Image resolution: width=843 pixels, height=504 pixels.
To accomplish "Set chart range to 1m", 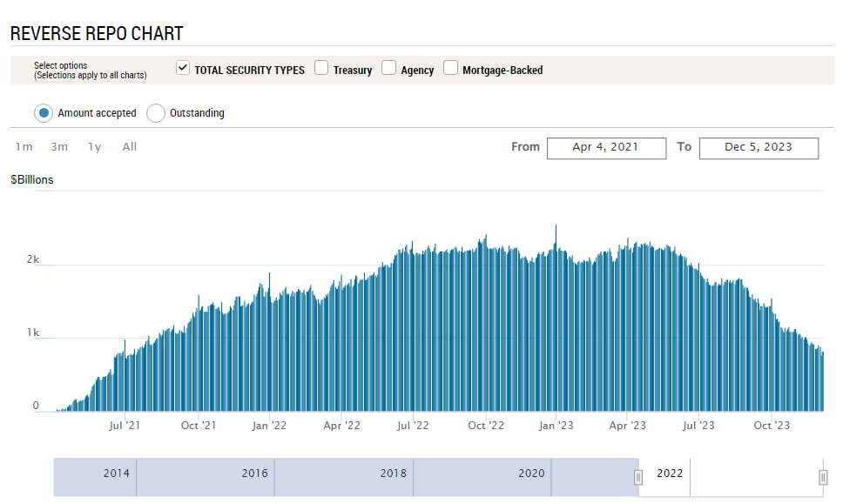I will point(24,147).
